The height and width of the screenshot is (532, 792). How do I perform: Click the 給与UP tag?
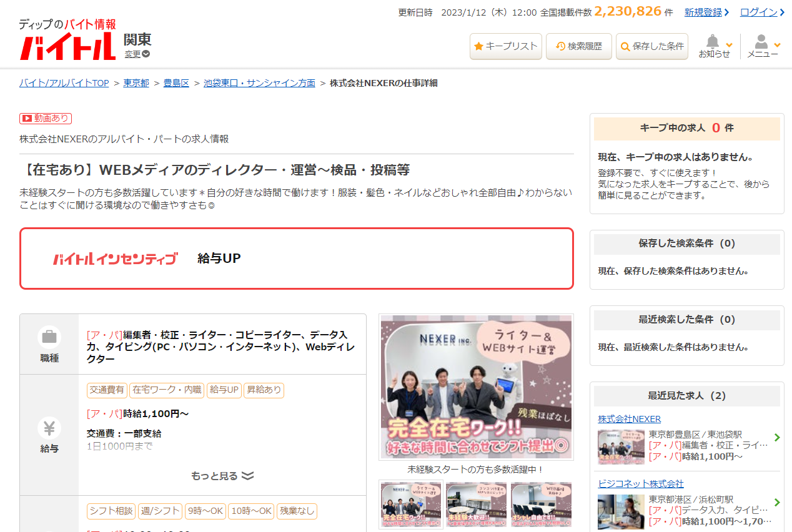pos(224,390)
